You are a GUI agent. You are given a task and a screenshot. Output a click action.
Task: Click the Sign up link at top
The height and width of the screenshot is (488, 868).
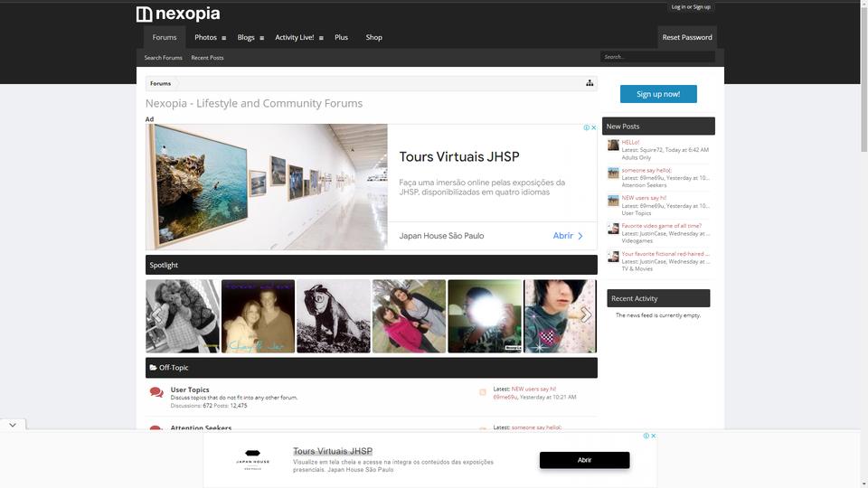702,6
